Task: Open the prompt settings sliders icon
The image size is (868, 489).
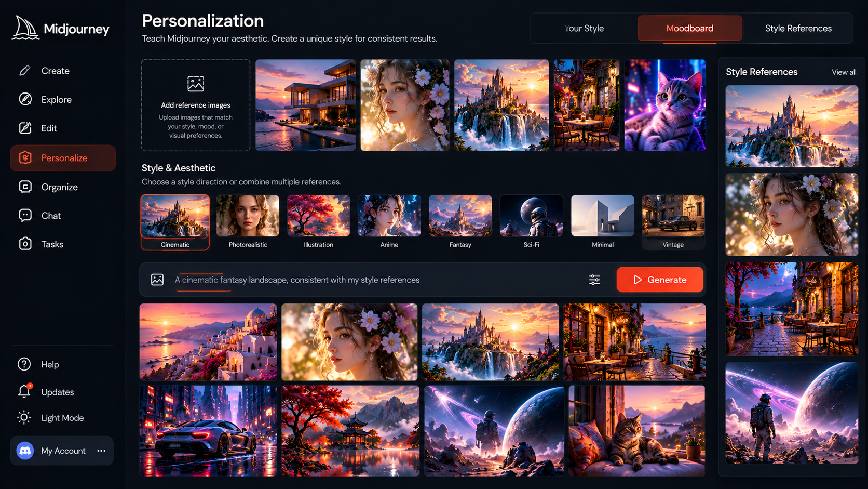Action: (594, 280)
